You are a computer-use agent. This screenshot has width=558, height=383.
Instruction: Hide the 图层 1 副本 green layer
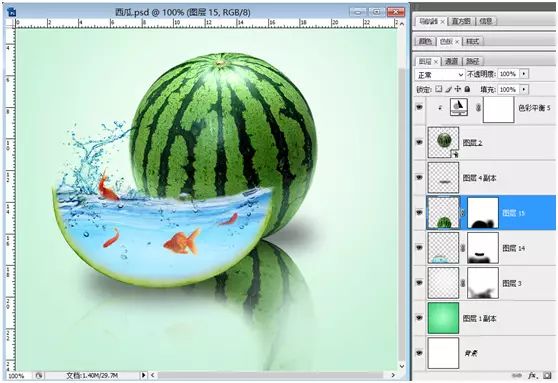[x=420, y=318]
